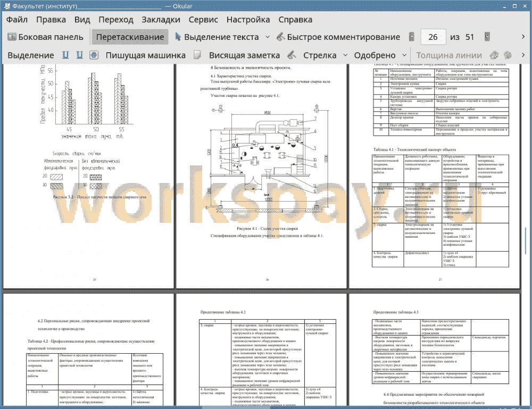Go to the previous page arrow
This screenshot has width=532, height=409.
[412, 37]
